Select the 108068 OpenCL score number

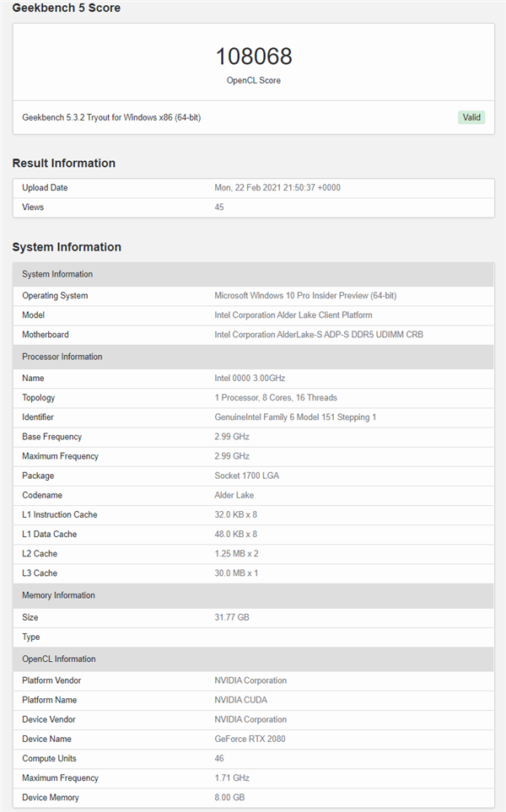(x=254, y=56)
